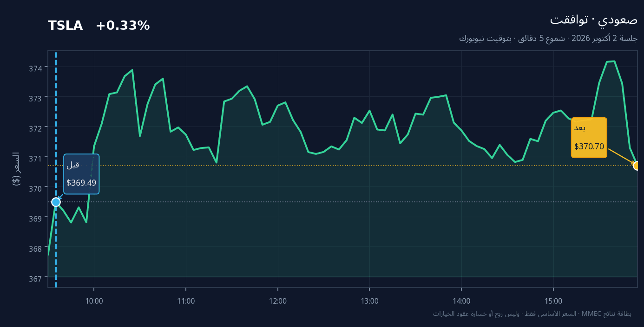Select the 368 price axis label
Screen dimensions: 644x327
pos(36,248)
